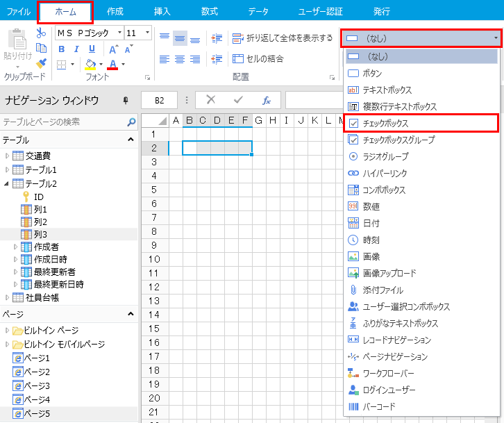Choose チェックボックスグループ from the cell type list
Viewport: 504px width, 423px height.
point(398,140)
